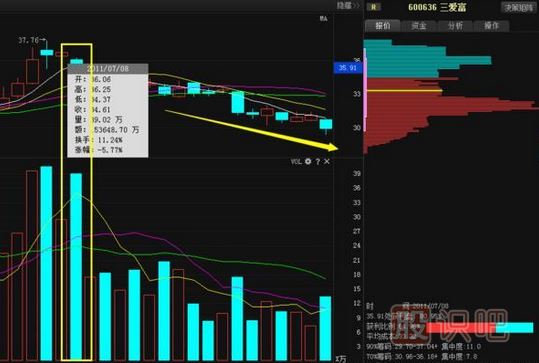Open the 分析 tab
Screen dimensions: 539x363
coord(455,26)
